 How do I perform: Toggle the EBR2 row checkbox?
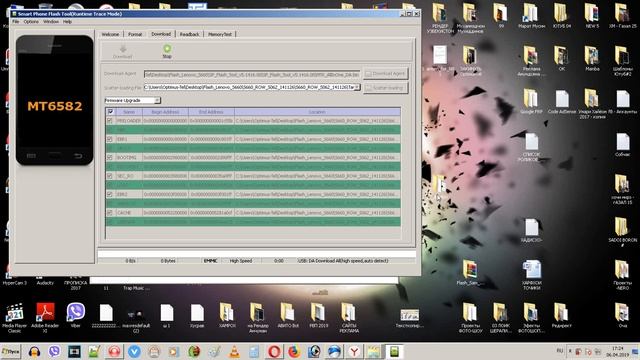pyautogui.click(x=110, y=194)
